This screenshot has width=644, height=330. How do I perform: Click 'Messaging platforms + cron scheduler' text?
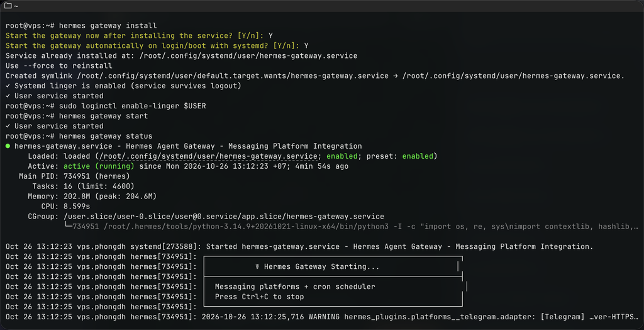[295, 287]
